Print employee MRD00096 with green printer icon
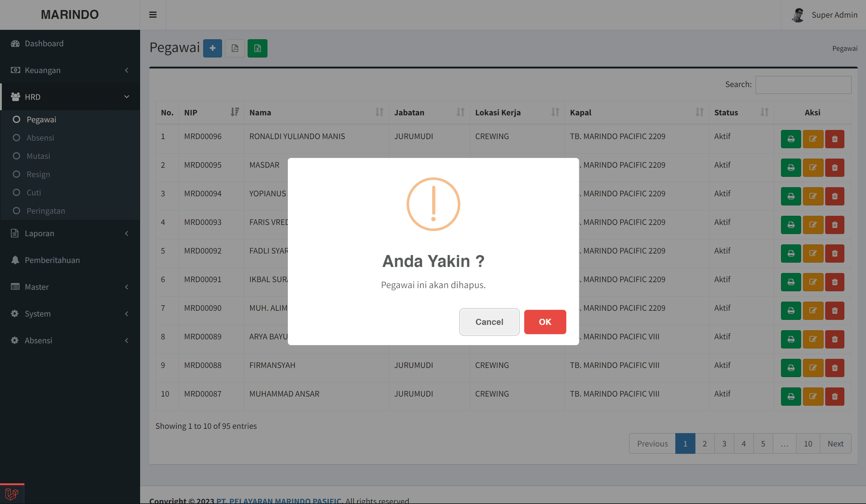Screen dimensions: 866x504 pyautogui.click(x=791, y=139)
